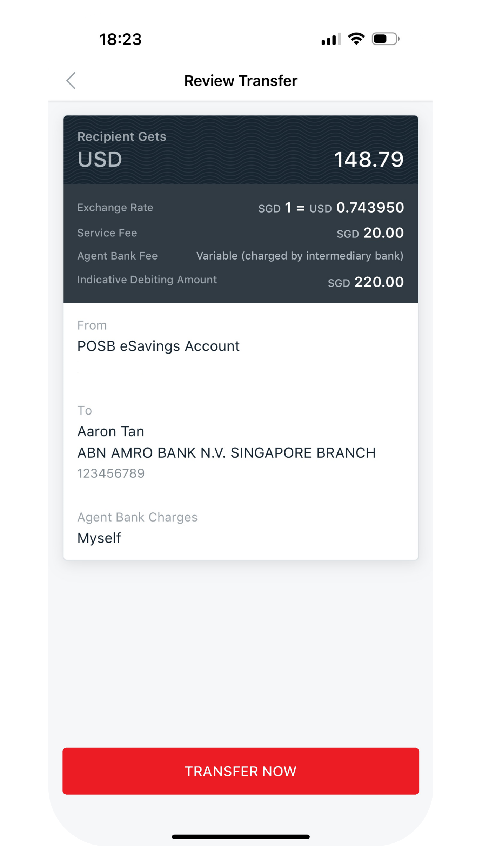482x868 pixels.
Task: Tap the back chevron arrow
Action: (71, 81)
